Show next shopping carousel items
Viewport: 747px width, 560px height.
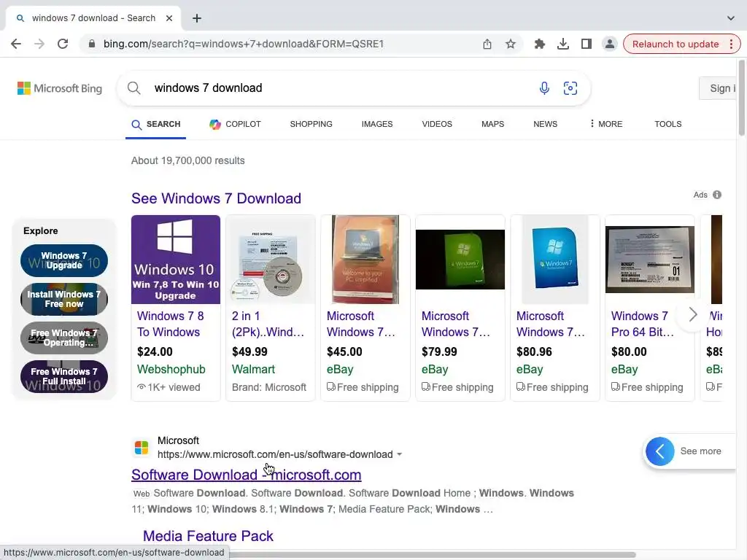pos(693,314)
